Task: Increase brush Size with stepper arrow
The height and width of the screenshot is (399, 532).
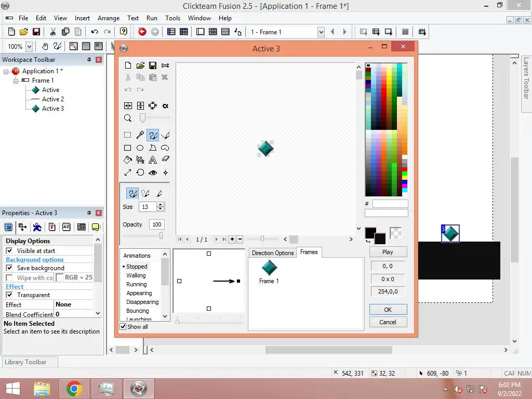Action: [161, 205]
